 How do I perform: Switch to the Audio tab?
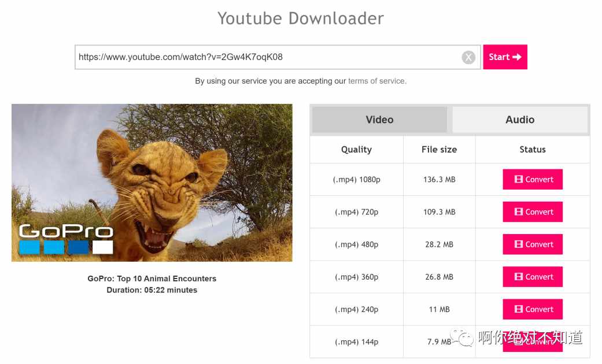pos(520,120)
